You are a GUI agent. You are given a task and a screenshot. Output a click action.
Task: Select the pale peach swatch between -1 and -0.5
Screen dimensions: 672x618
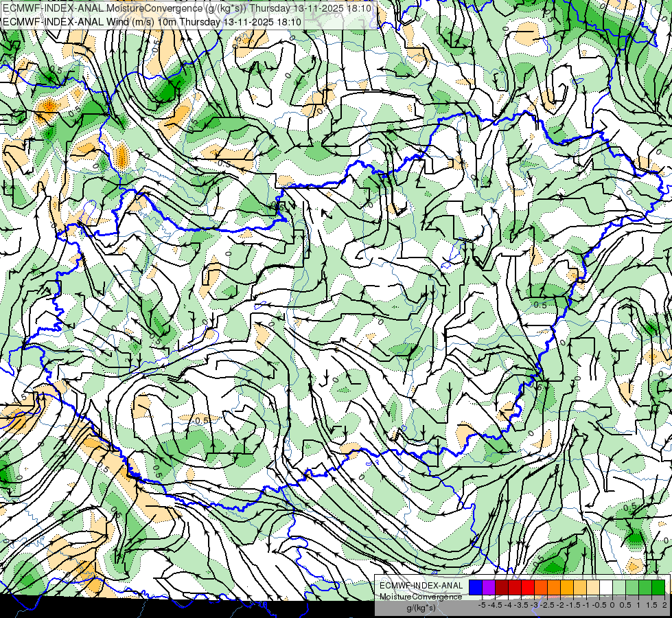593,588
